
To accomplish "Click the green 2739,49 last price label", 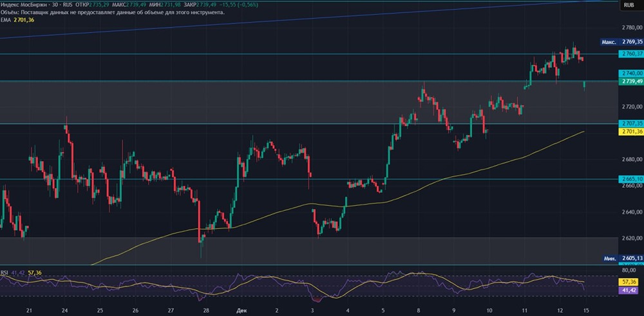I will pyautogui.click(x=631, y=81).
